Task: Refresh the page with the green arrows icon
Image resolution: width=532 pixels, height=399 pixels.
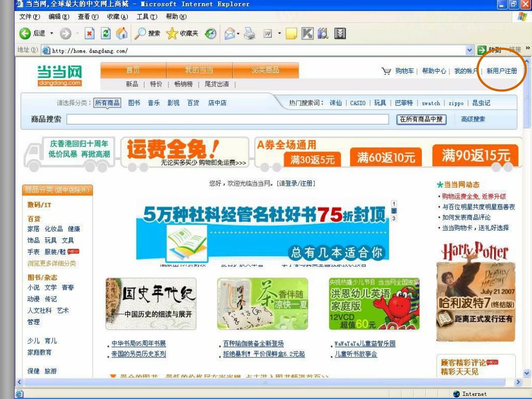Action: point(106,33)
